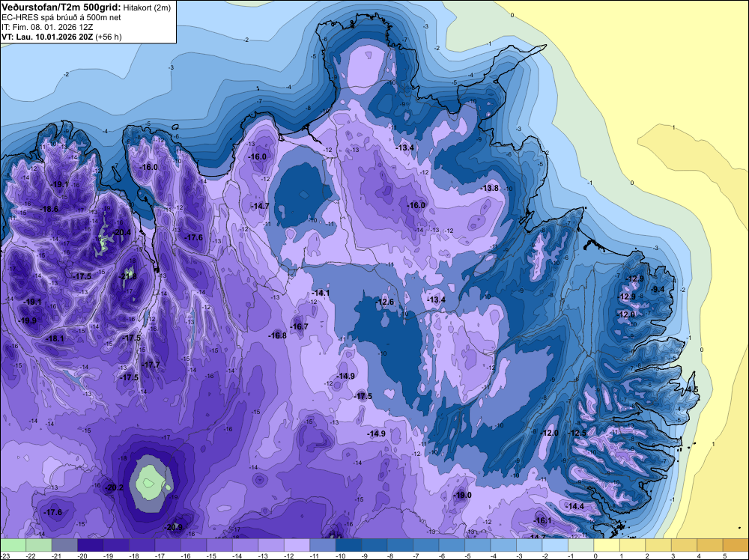
Task: Click yellow legend swatch between 0 and 1
Action: pyautogui.click(x=606, y=545)
